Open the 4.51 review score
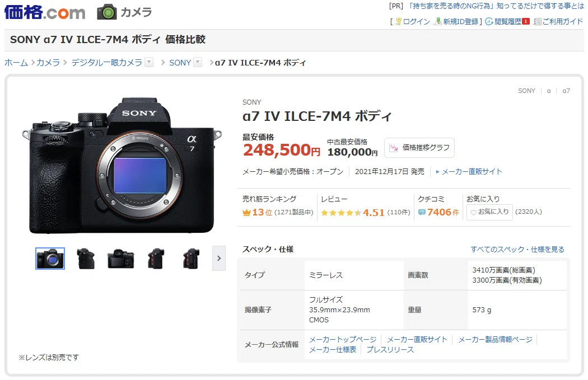Screen dimensions: 588x380 tap(374, 213)
